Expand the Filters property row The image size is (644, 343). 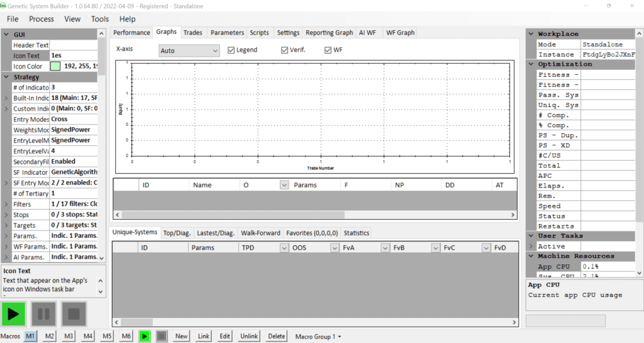coord(6,204)
